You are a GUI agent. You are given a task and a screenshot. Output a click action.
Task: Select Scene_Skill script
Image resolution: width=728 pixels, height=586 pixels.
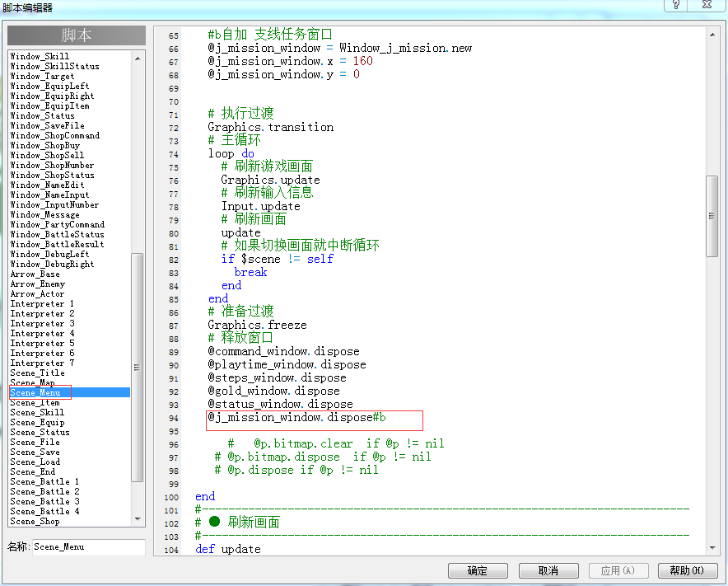[x=37, y=412]
